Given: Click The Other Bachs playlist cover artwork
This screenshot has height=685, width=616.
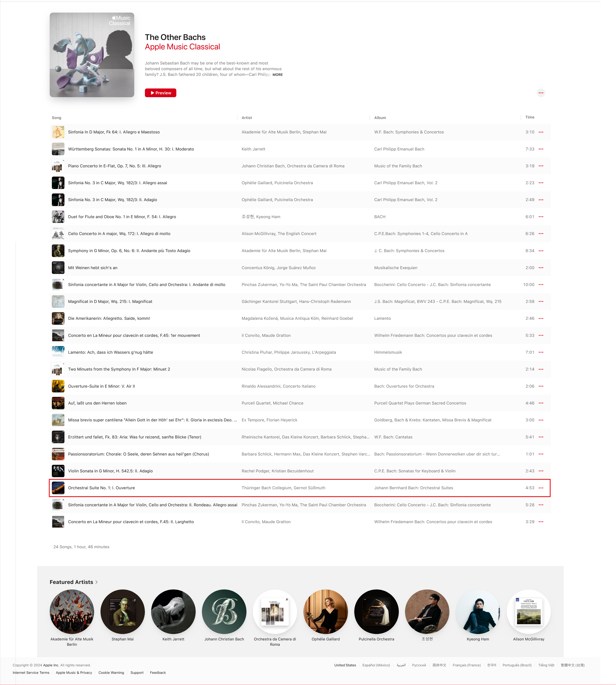Looking at the screenshot, I should (x=92, y=55).
